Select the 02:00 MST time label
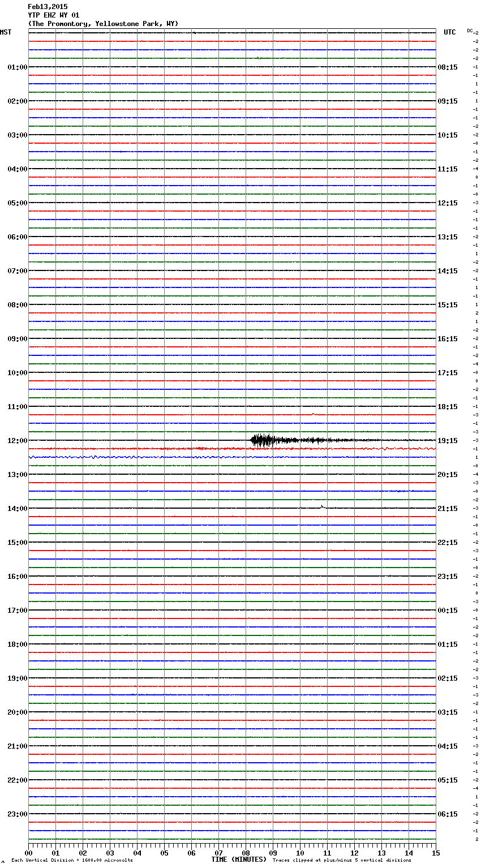The height and width of the screenshot is (868, 481). [18, 101]
